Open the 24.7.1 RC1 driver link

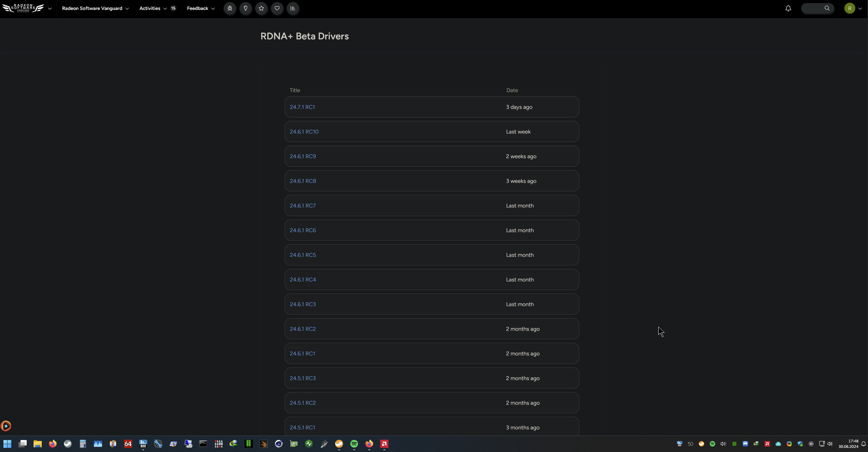click(302, 107)
